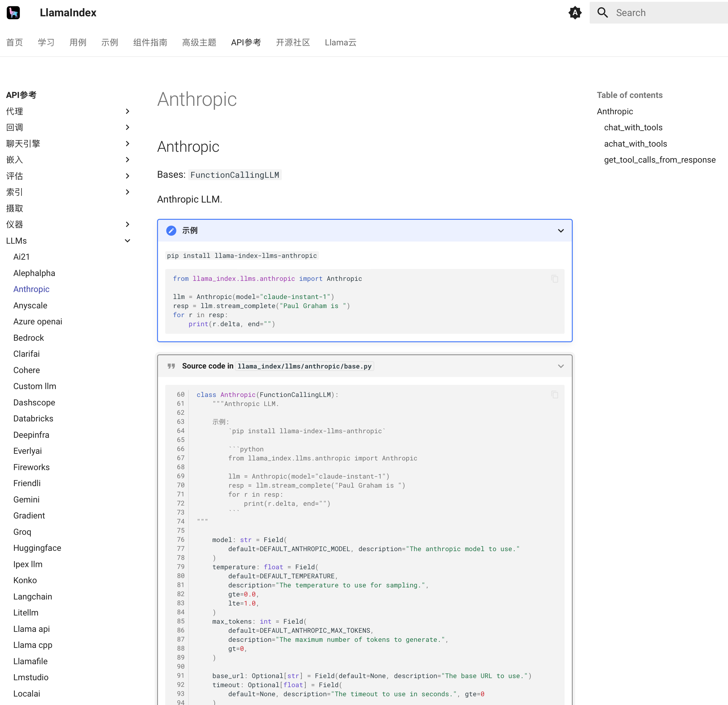Open the Llama云 navigation tab
The width and height of the screenshot is (728, 705).
(340, 42)
